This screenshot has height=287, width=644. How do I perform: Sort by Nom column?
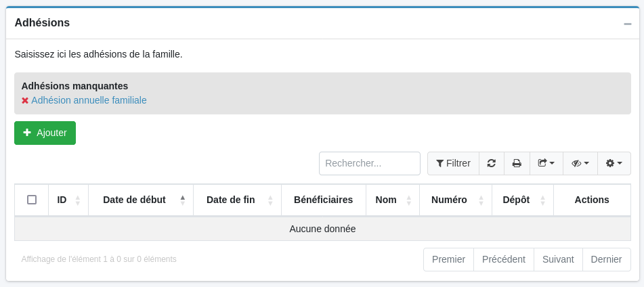tap(393, 200)
